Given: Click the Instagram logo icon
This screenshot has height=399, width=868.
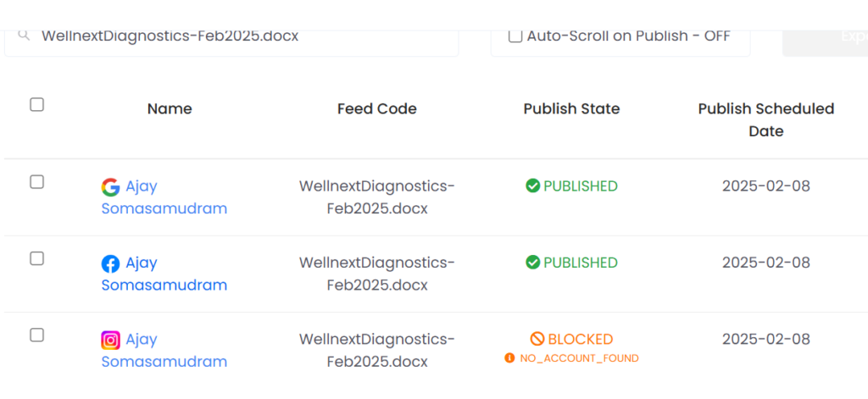Looking at the screenshot, I should pyautogui.click(x=110, y=341).
